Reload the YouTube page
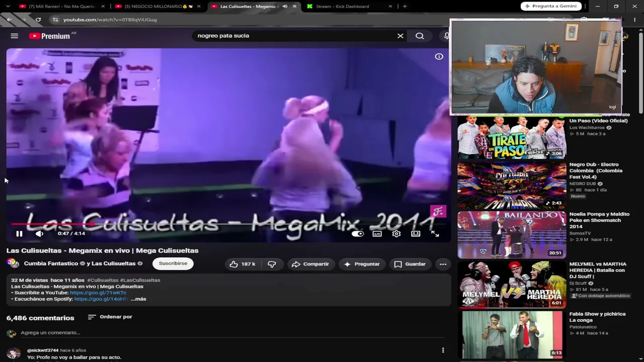Viewport: 644px width, 362px height. [38, 20]
